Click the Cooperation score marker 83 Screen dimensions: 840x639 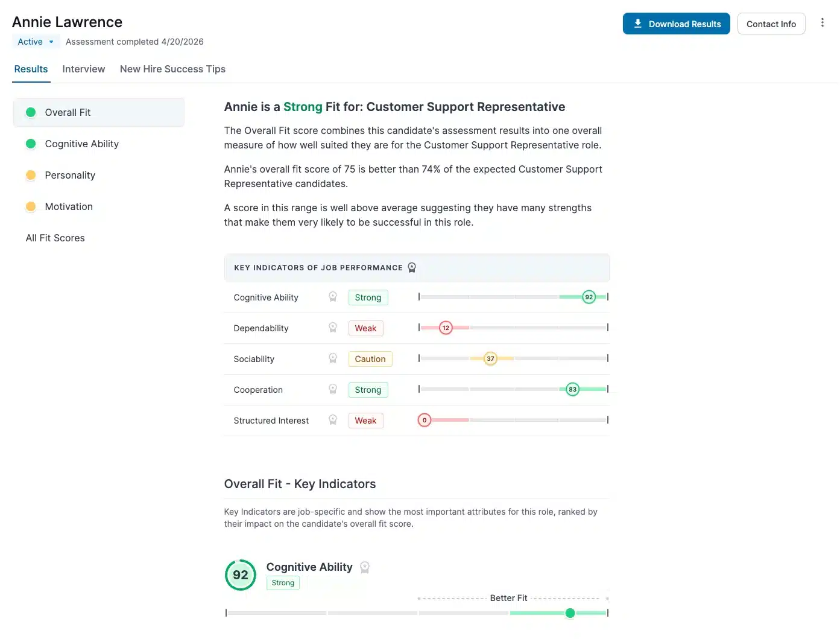click(x=573, y=389)
